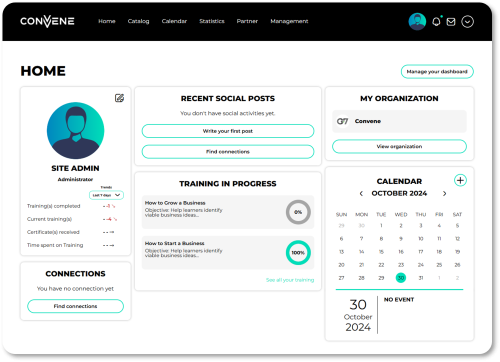
Task: Go to previous month in calendar
Action: [361, 193]
